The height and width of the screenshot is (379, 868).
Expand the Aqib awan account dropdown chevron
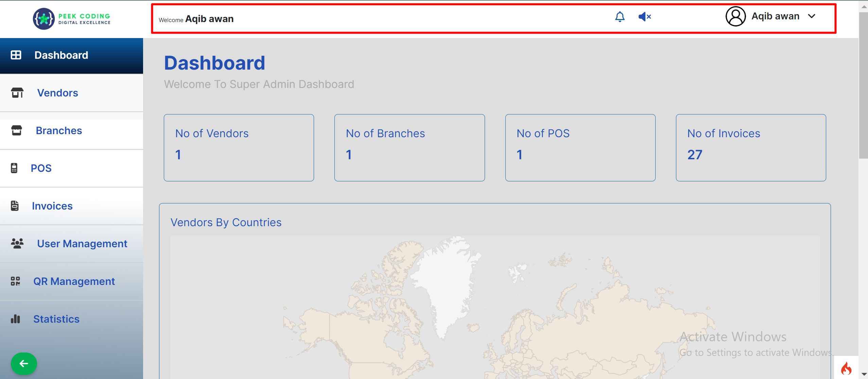tap(812, 16)
